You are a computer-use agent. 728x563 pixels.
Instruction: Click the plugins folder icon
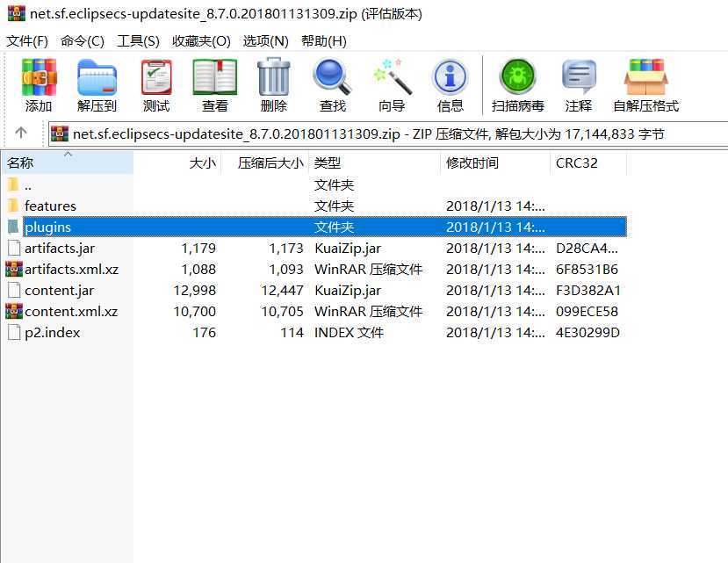pos(13,227)
